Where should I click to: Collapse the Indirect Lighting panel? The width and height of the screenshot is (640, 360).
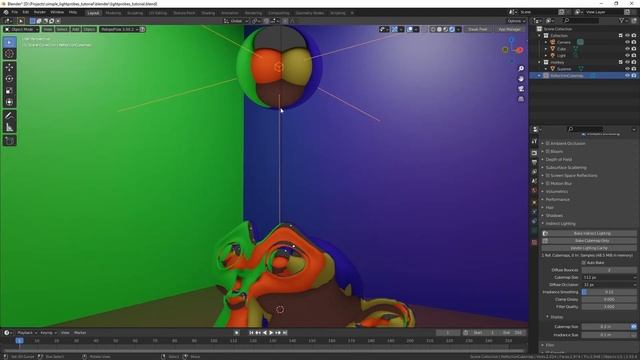coord(560,224)
